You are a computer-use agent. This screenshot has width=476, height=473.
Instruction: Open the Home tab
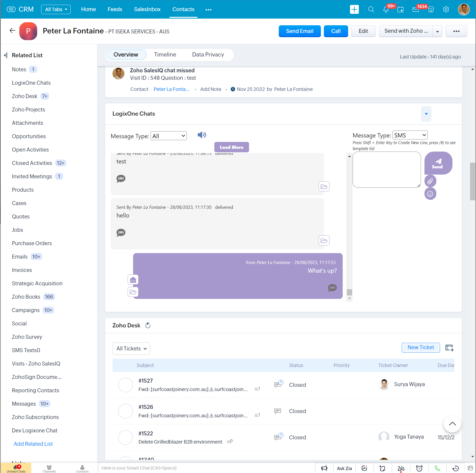[x=88, y=9]
